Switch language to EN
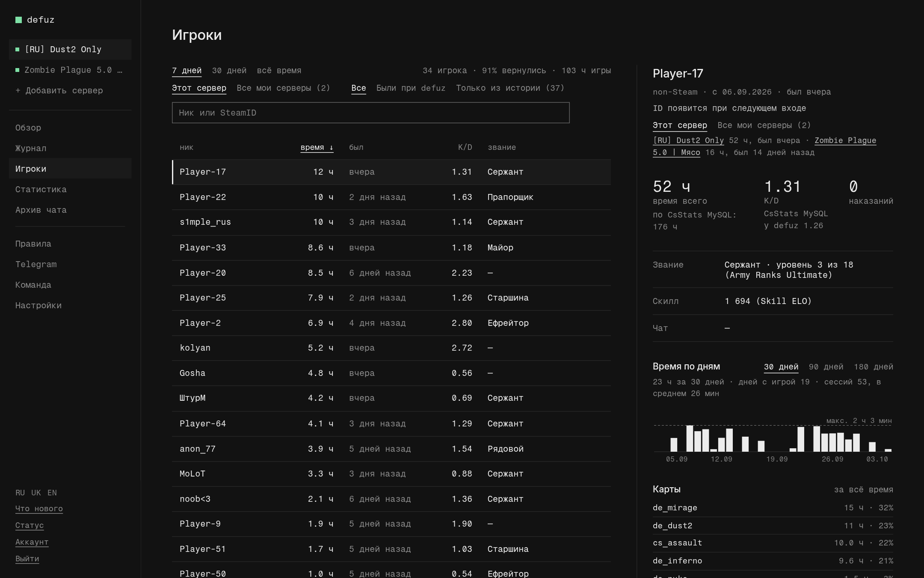Viewport: 924px width, 578px height. coord(52,492)
